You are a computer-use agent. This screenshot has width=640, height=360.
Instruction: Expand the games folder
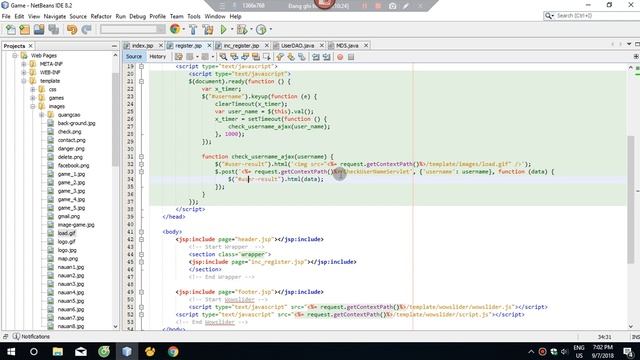tap(33, 98)
